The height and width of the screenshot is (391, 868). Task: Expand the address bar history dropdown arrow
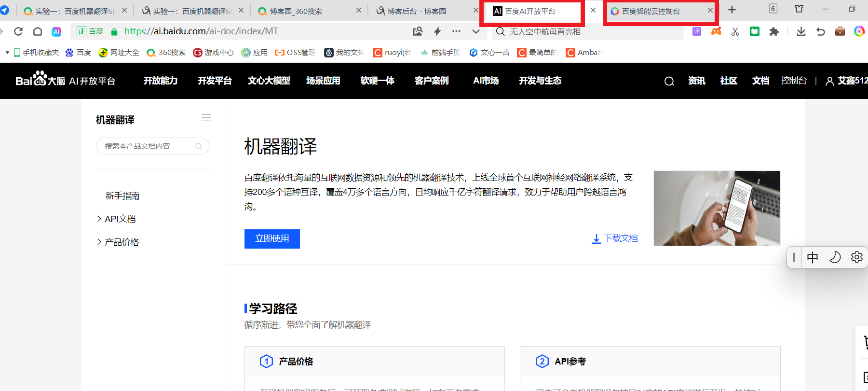476,31
